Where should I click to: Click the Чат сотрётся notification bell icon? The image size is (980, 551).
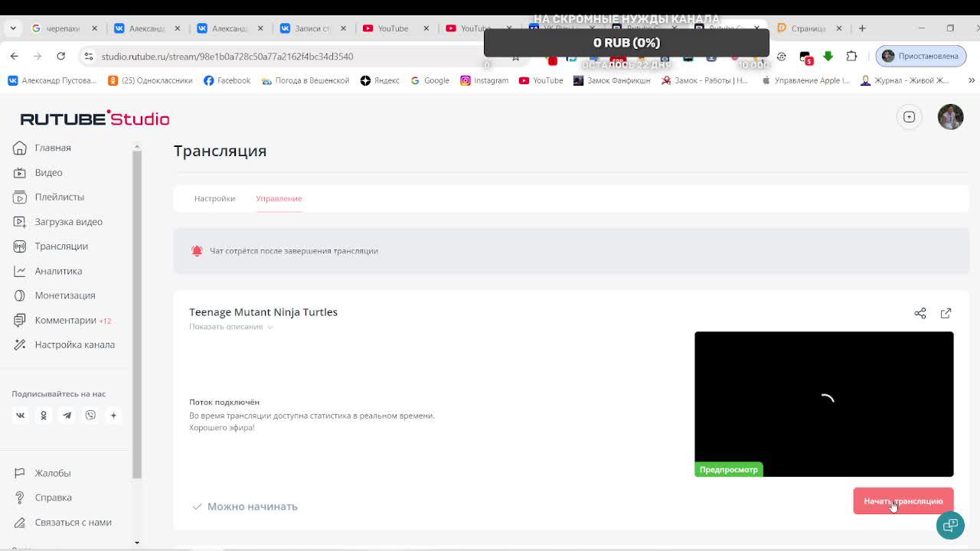[197, 250]
